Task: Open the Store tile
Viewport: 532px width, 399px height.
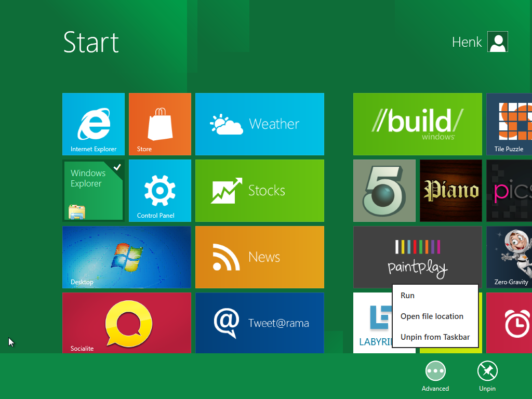Action: 160,124
